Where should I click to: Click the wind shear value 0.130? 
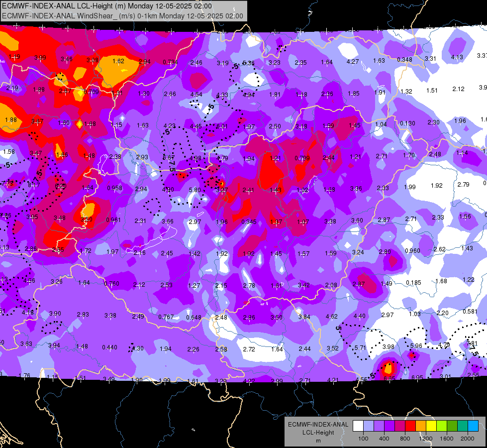point(407,123)
